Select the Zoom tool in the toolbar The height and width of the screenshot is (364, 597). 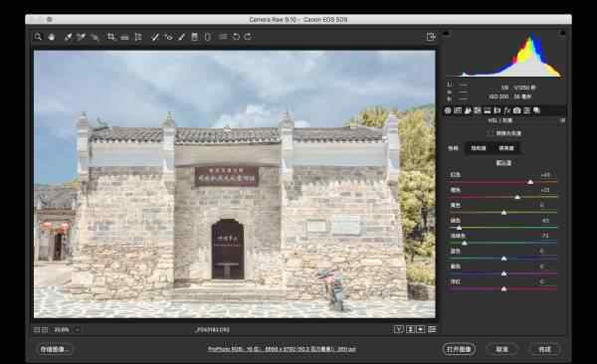[38, 37]
